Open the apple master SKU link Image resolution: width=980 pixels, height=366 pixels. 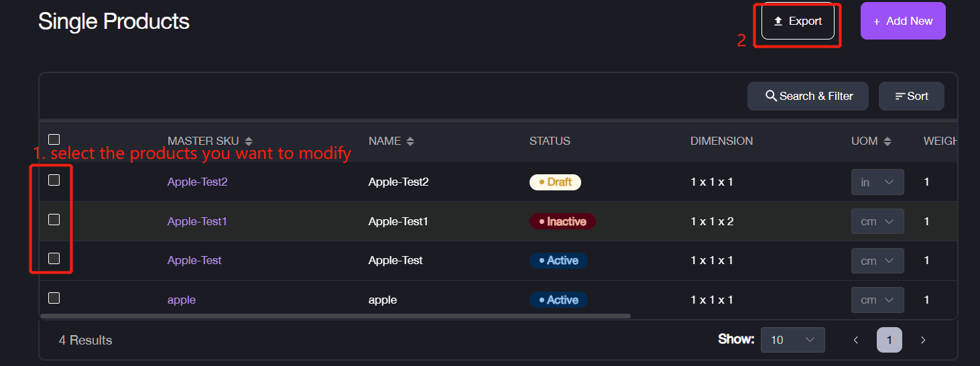click(182, 300)
